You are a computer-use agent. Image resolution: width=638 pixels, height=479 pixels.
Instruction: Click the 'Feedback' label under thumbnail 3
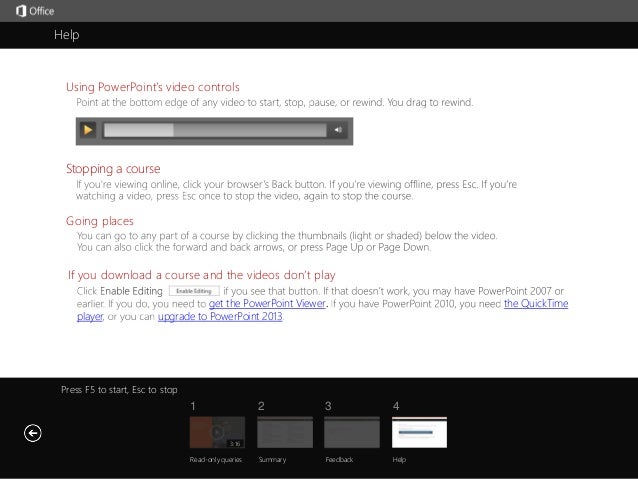339,459
